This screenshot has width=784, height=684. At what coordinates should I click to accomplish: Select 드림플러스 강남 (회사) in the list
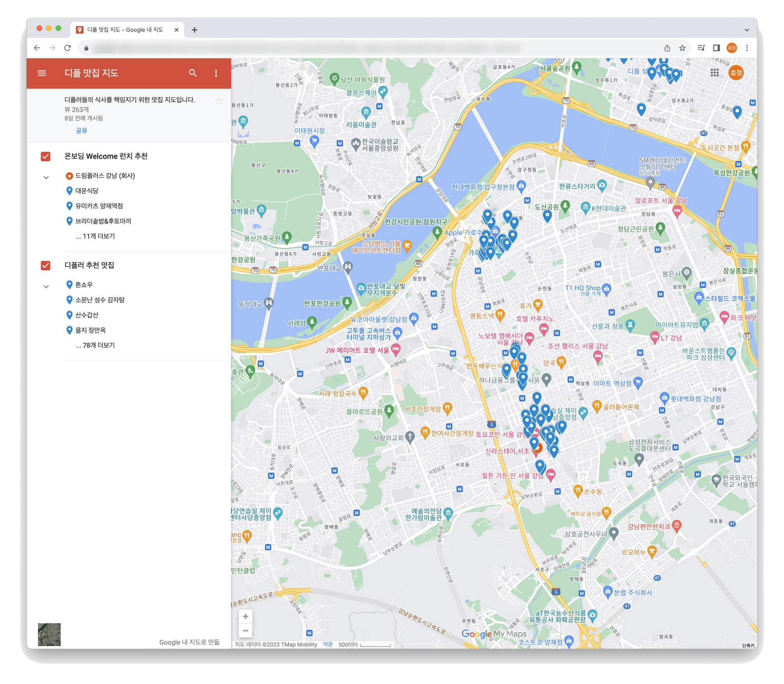(105, 176)
